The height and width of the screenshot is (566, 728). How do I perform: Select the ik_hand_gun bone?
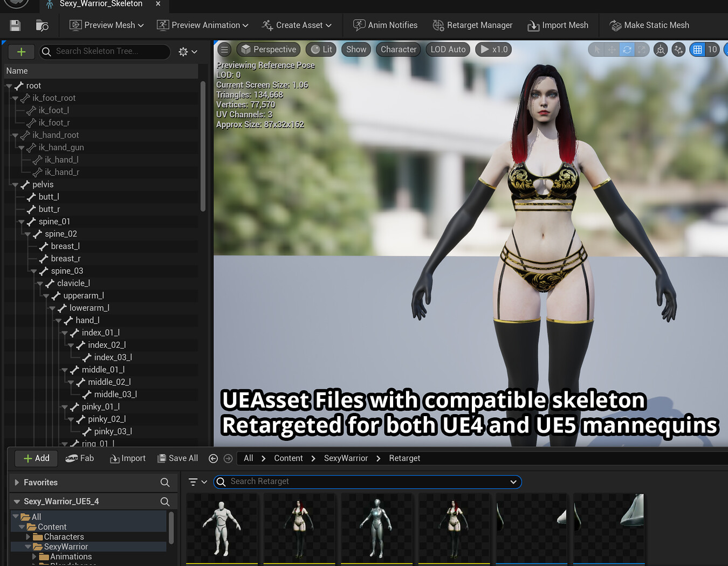pos(61,148)
